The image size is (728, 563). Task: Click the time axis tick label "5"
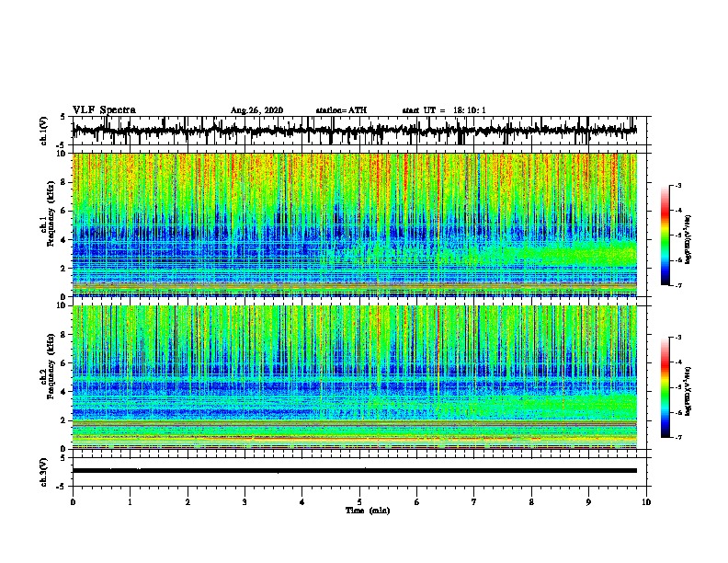(x=359, y=502)
